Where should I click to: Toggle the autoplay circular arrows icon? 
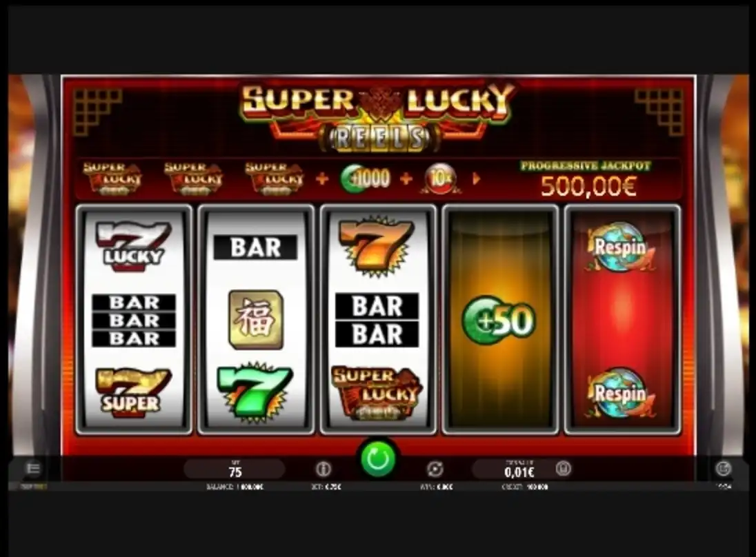point(435,468)
